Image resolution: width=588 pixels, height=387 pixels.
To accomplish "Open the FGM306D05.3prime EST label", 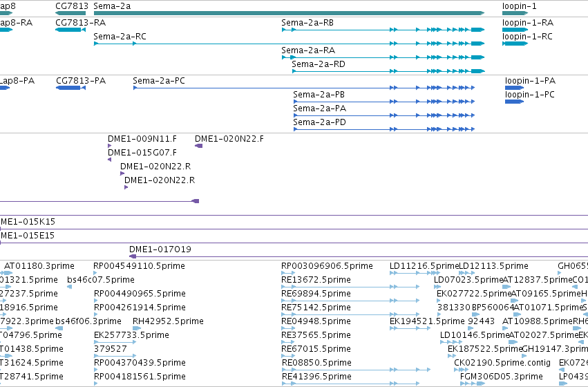I will (502, 377).
